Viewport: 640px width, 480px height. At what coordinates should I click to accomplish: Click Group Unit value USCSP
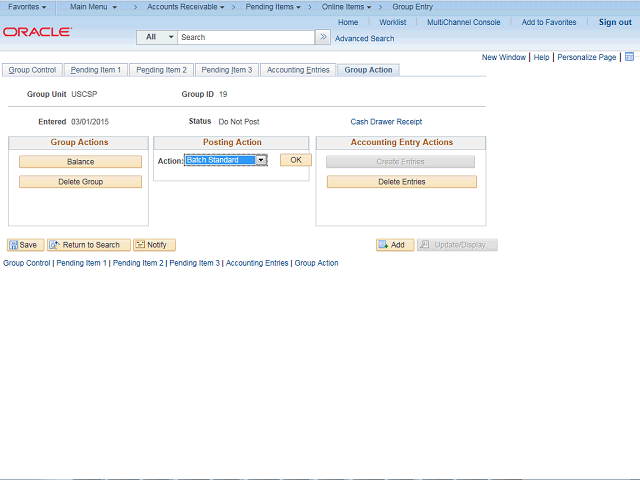84,94
